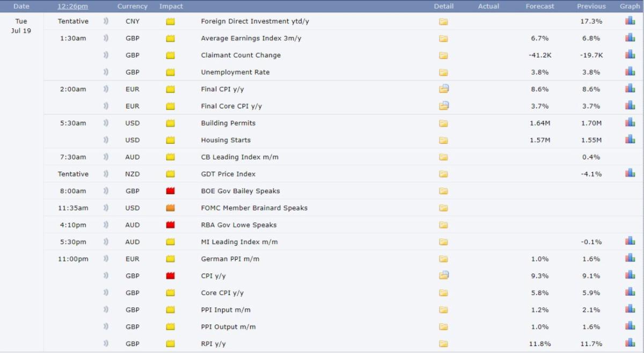The width and height of the screenshot is (644, 353).
Task: Click the CNY currency cell
Action: point(133,21)
